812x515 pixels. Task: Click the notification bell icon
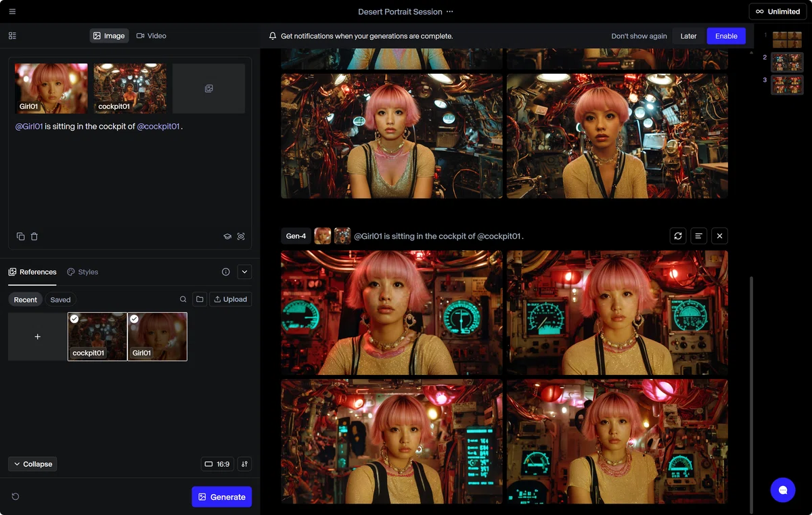[273, 36]
